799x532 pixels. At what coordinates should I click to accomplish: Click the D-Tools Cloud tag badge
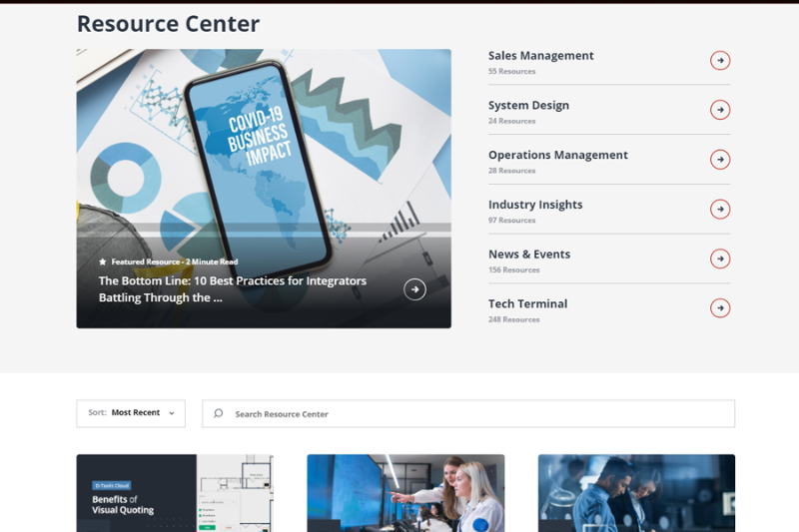pyautogui.click(x=112, y=486)
